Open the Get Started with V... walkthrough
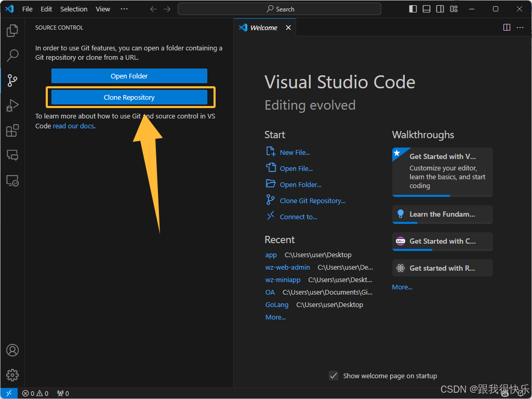The width and height of the screenshot is (532, 399). pos(443,172)
